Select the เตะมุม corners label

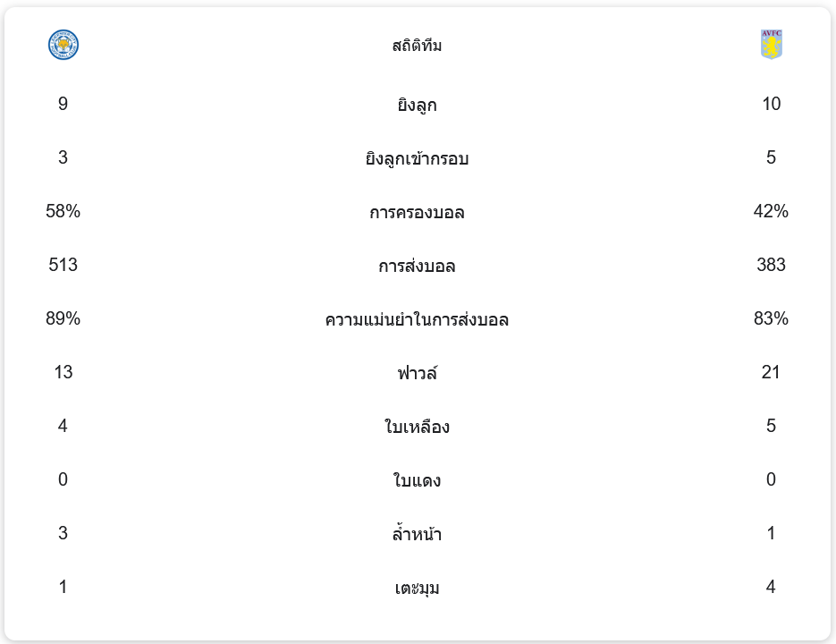click(x=417, y=589)
